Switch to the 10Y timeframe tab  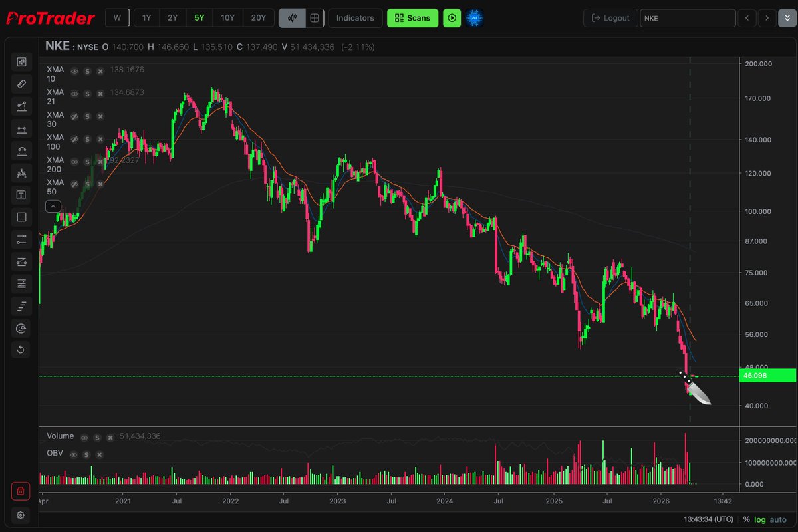pos(227,17)
